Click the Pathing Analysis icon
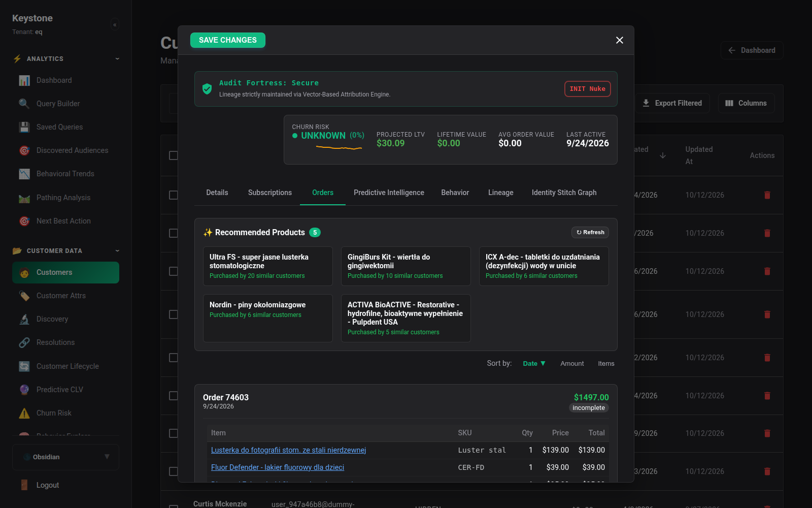 24,198
